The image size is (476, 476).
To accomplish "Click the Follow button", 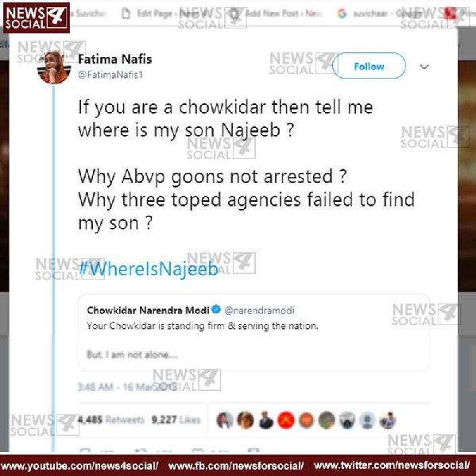I will coord(369,66).
